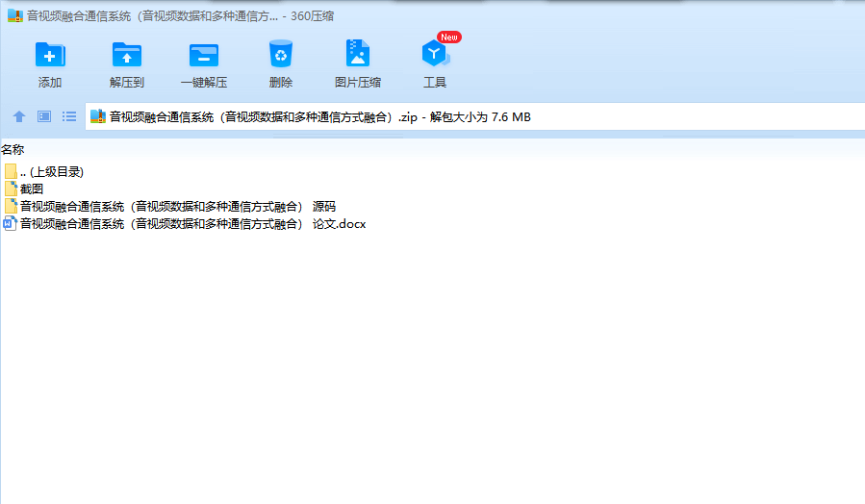The width and height of the screenshot is (865, 504).
Task: Select the 截图 folder
Action: coord(24,189)
